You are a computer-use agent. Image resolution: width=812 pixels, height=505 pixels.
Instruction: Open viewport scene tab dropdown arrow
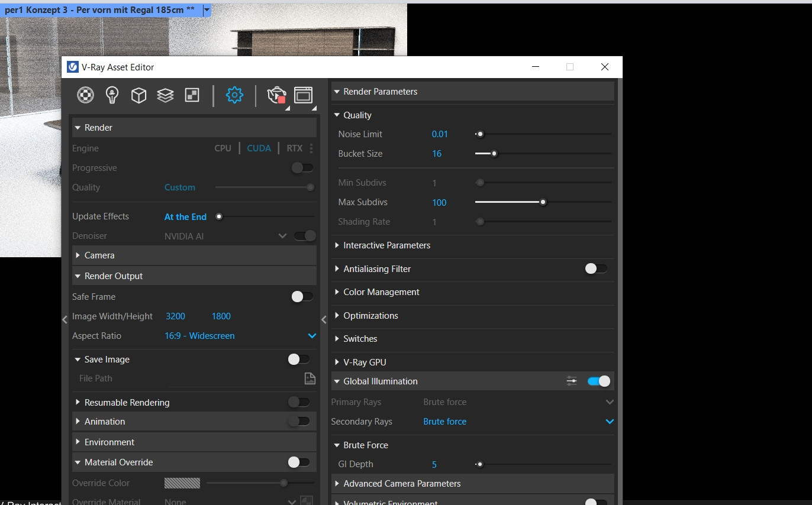click(207, 11)
